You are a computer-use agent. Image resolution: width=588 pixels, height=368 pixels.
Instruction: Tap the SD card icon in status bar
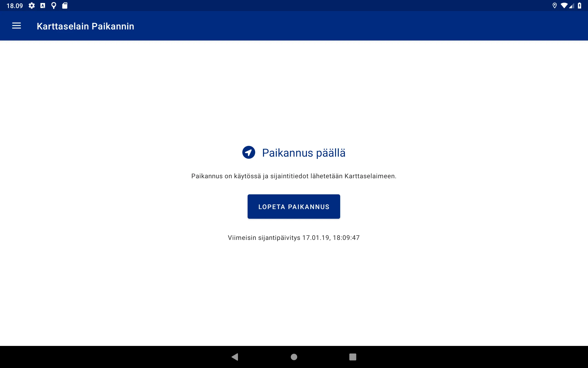pyautogui.click(x=65, y=6)
